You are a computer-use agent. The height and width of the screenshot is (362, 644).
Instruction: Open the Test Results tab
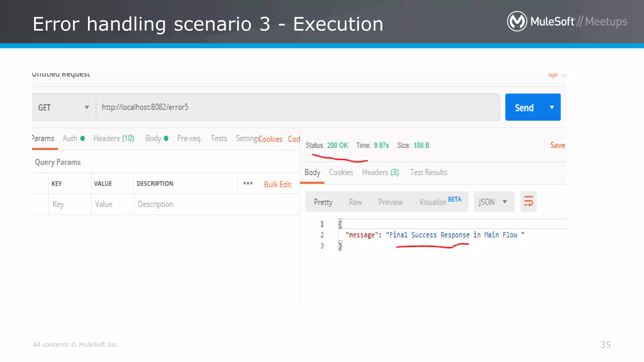pyautogui.click(x=429, y=172)
